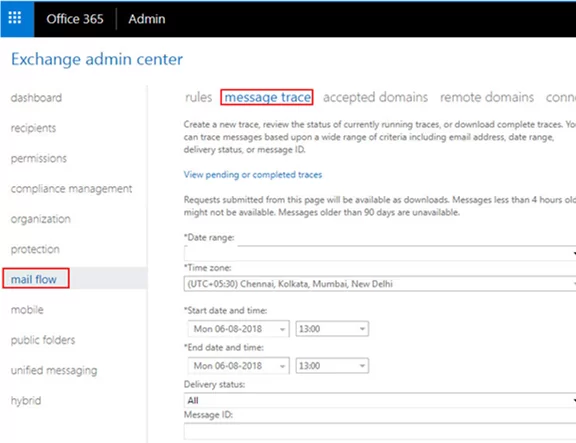Expand the end time 13:00 dropdown
This screenshot has width=576, height=443.
[332, 366]
